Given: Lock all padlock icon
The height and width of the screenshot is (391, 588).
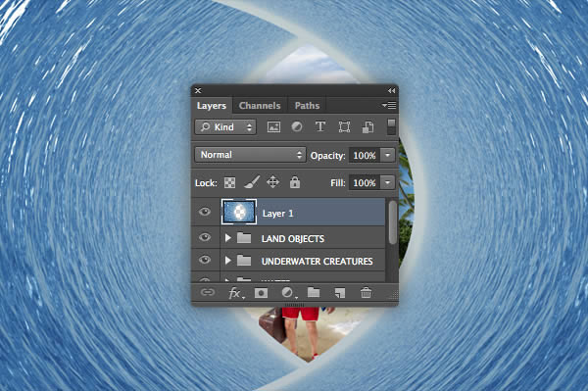Looking at the screenshot, I should point(295,182).
